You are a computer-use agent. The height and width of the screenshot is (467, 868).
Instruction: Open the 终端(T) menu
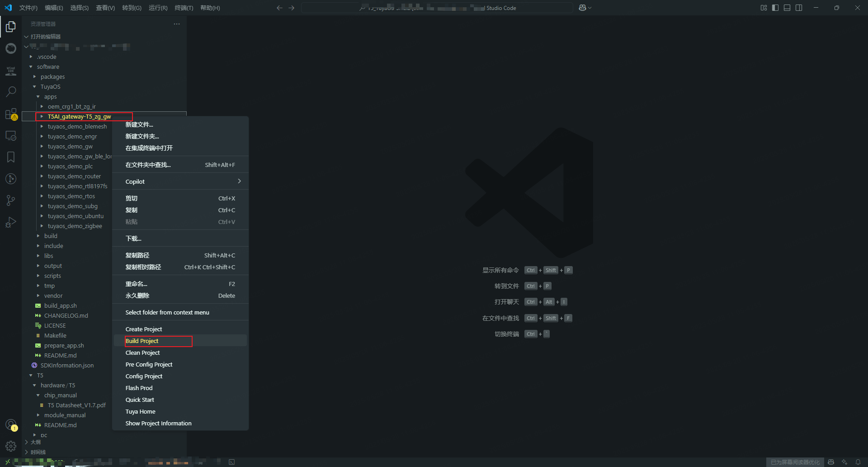[184, 8]
